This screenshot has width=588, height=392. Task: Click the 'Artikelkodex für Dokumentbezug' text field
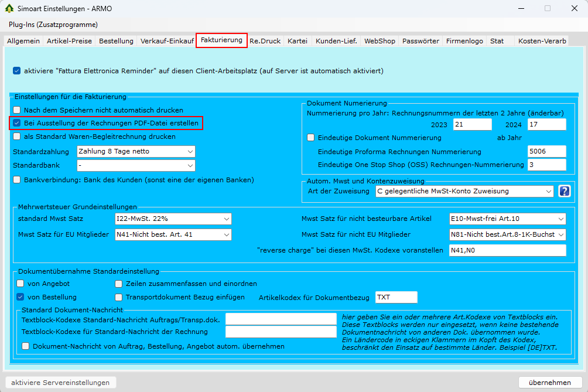pos(396,297)
